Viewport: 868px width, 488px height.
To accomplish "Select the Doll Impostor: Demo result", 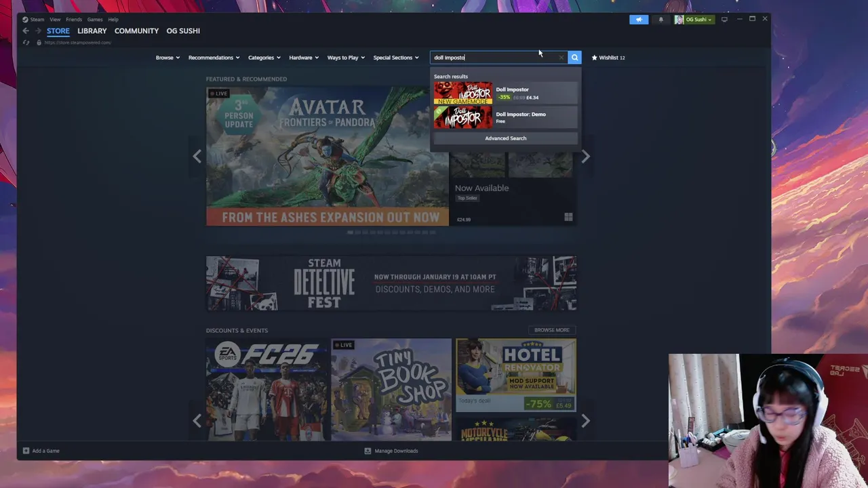I will 505,117.
